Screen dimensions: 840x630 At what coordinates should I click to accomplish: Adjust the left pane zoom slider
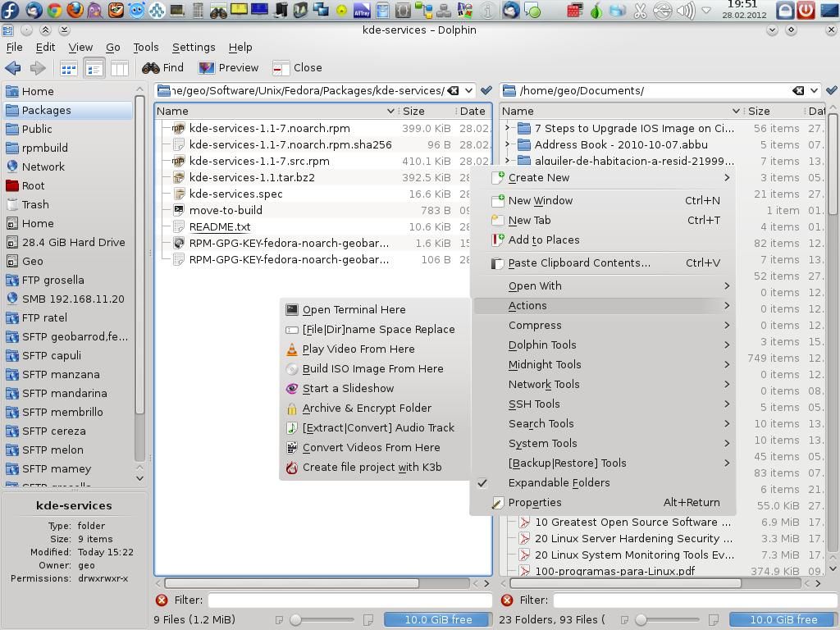click(x=296, y=619)
